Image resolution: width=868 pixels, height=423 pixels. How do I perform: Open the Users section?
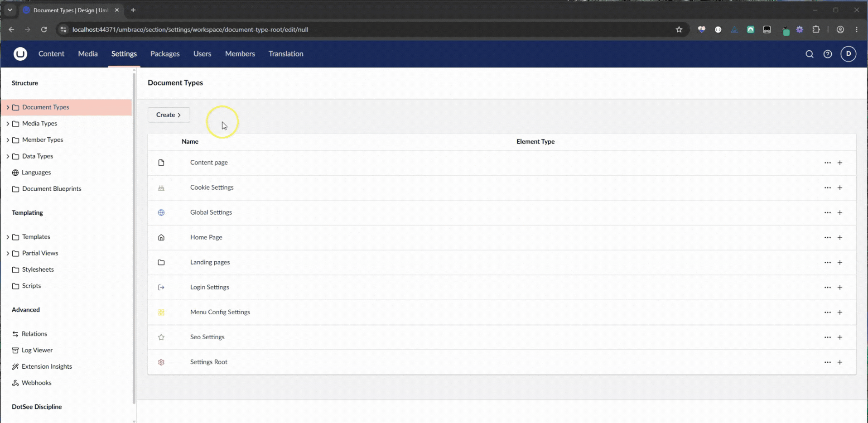202,54
